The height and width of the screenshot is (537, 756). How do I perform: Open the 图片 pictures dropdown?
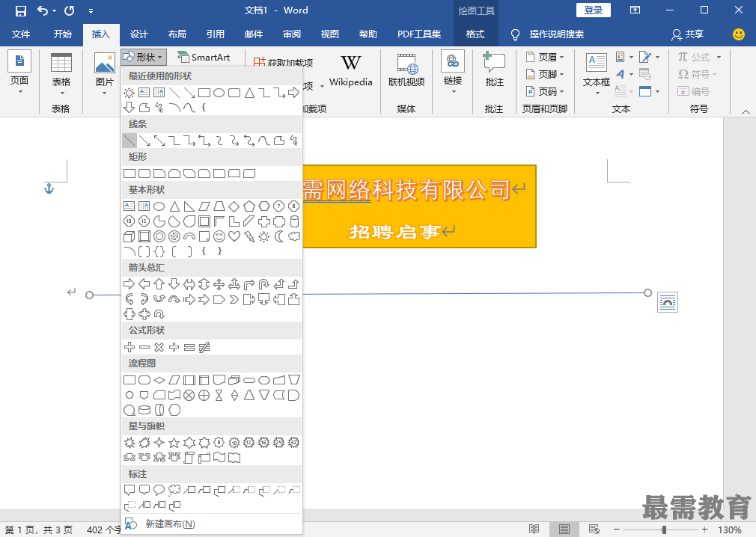tap(104, 73)
